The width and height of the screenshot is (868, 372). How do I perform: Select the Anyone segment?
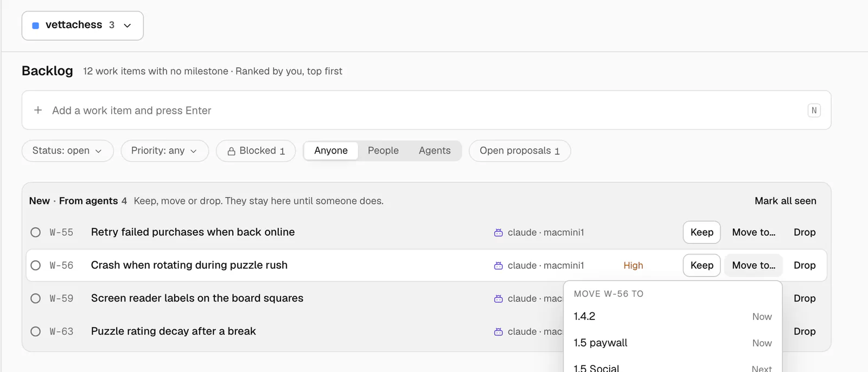pyautogui.click(x=331, y=151)
